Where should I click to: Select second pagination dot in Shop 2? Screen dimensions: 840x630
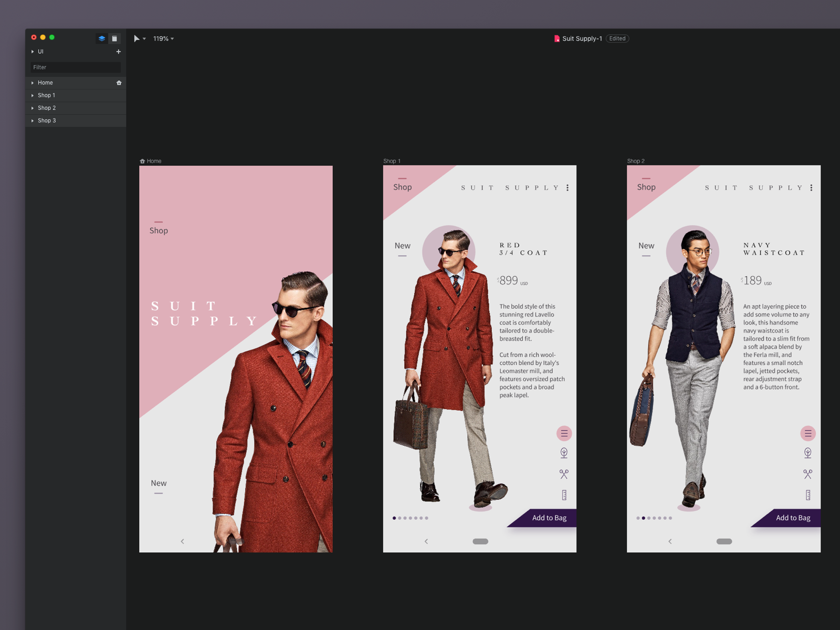point(644,518)
